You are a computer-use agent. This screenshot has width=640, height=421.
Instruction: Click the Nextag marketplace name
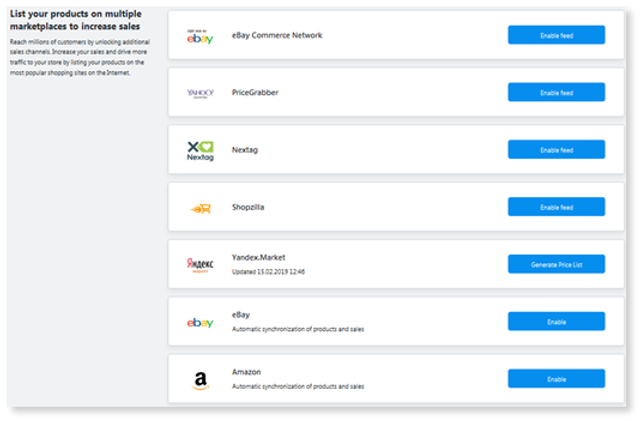tap(245, 150)
